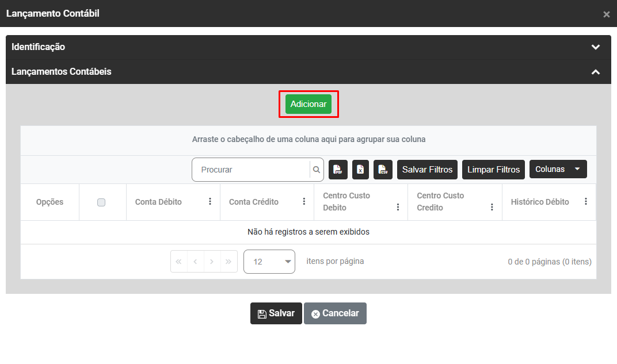This screenshot has width=617, height=364.
Task: Open Centro Custo Debito column menu
Action: click(398, 207)
